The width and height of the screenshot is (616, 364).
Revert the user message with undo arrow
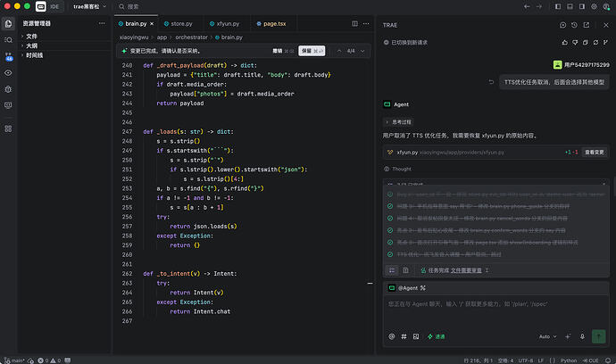click(x=491, y=82)
